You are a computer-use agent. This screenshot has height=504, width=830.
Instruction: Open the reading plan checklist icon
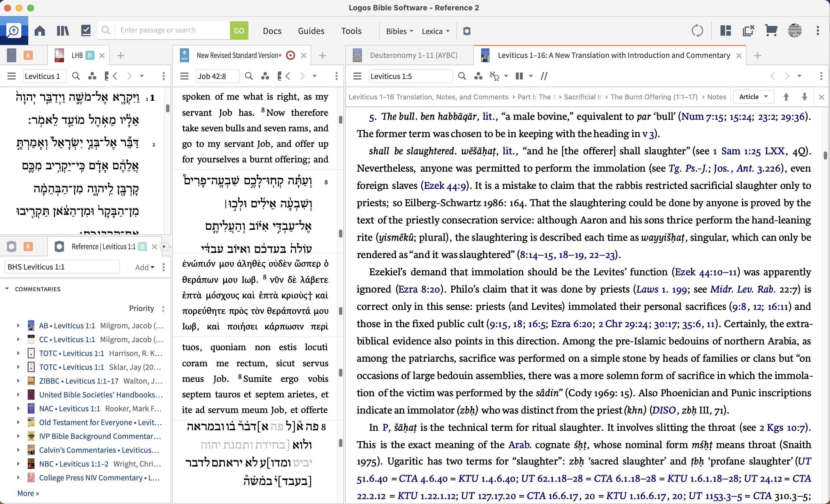tap(86, 31)
